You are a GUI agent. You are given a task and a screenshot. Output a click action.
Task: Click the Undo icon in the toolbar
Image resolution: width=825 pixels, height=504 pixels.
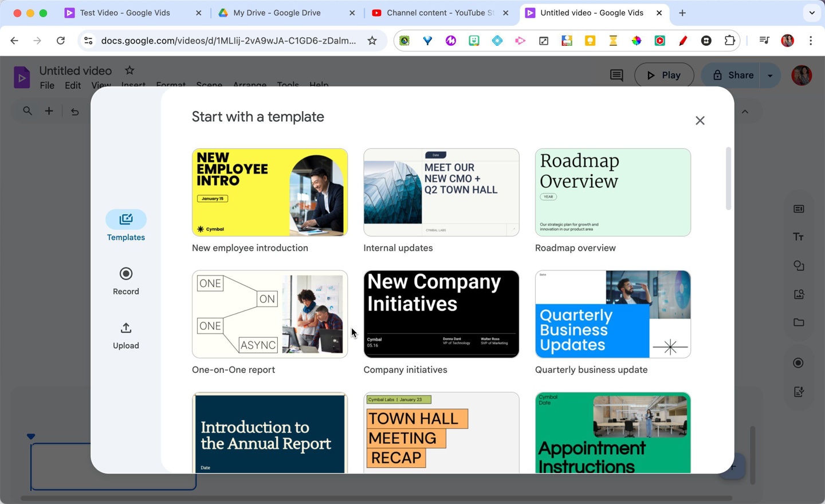(x=75, y=112)
